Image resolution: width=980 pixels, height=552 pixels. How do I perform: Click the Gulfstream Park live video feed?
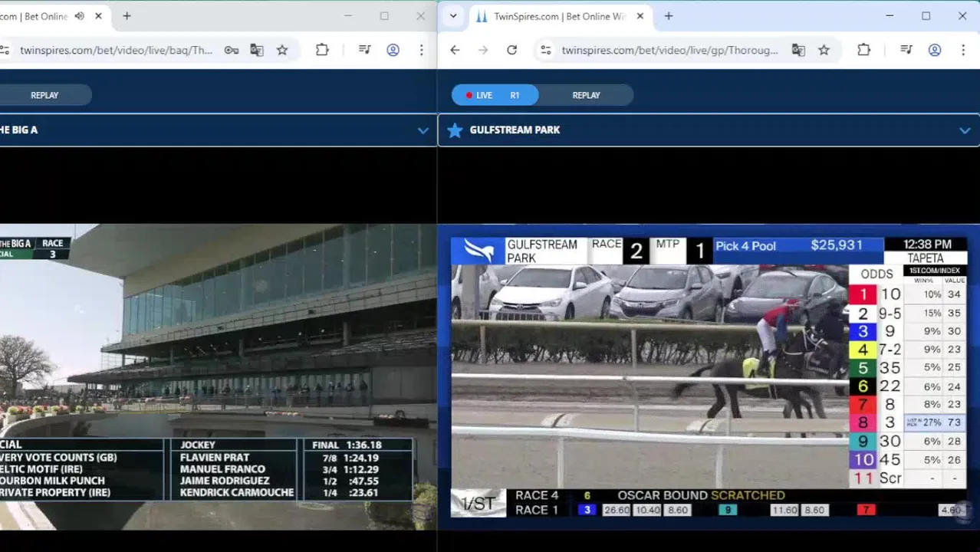[709, 376]
